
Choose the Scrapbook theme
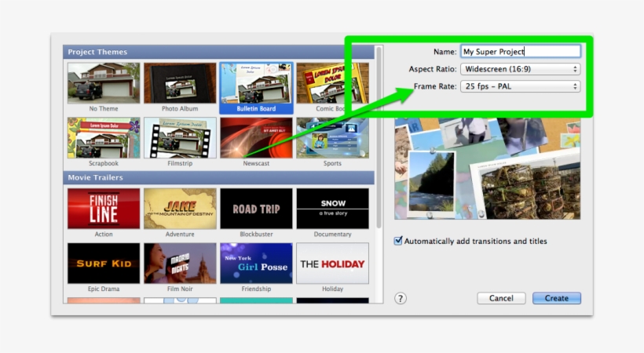coord(104,138)
